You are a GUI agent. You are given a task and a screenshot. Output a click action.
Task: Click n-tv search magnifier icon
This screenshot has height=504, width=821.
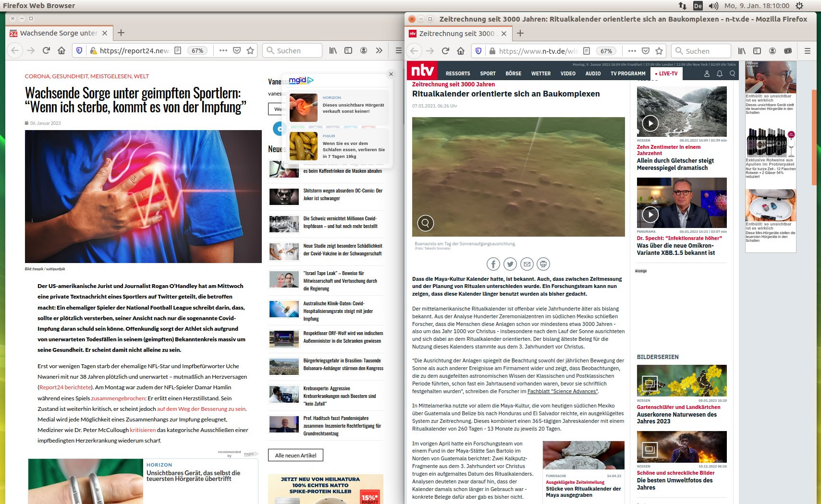[x=733, y=73]
